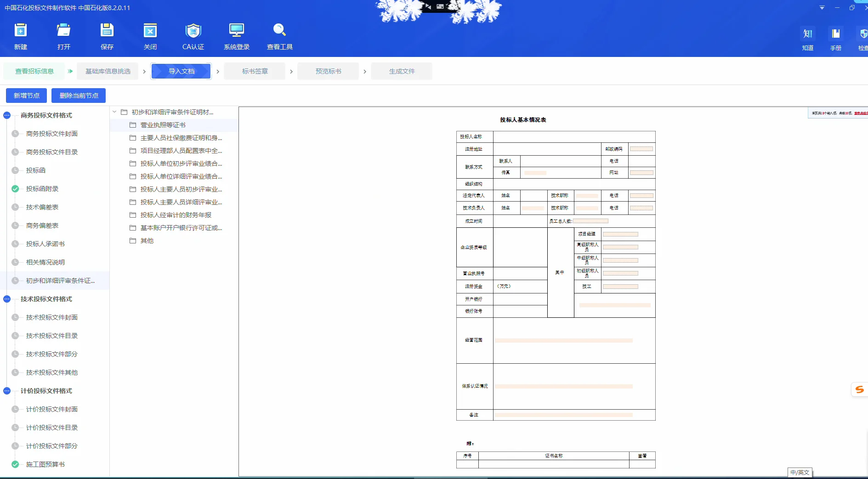Go to 标书签章 step

pos(255,71)
